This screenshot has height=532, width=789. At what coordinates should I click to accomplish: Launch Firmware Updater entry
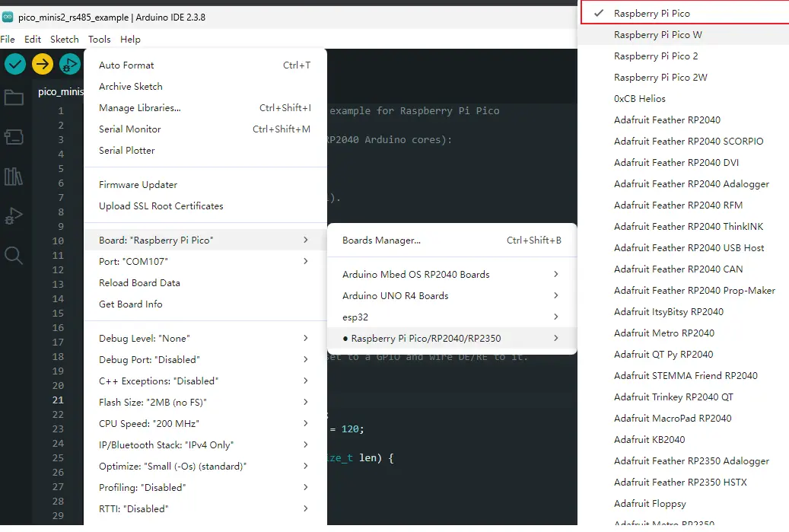[x=205, y=185]
